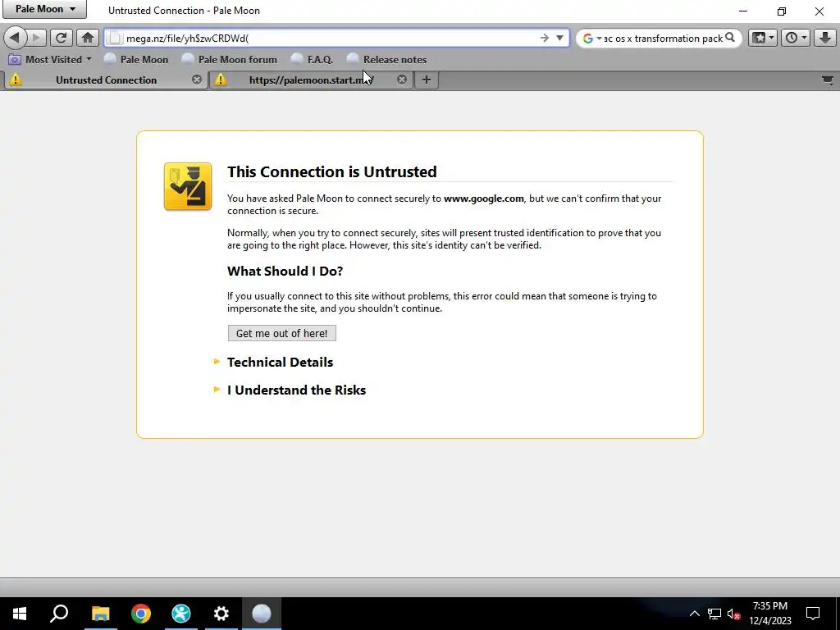Click the Get me out of here! button
Screen dimensions: 840x630
click(282, 333)
